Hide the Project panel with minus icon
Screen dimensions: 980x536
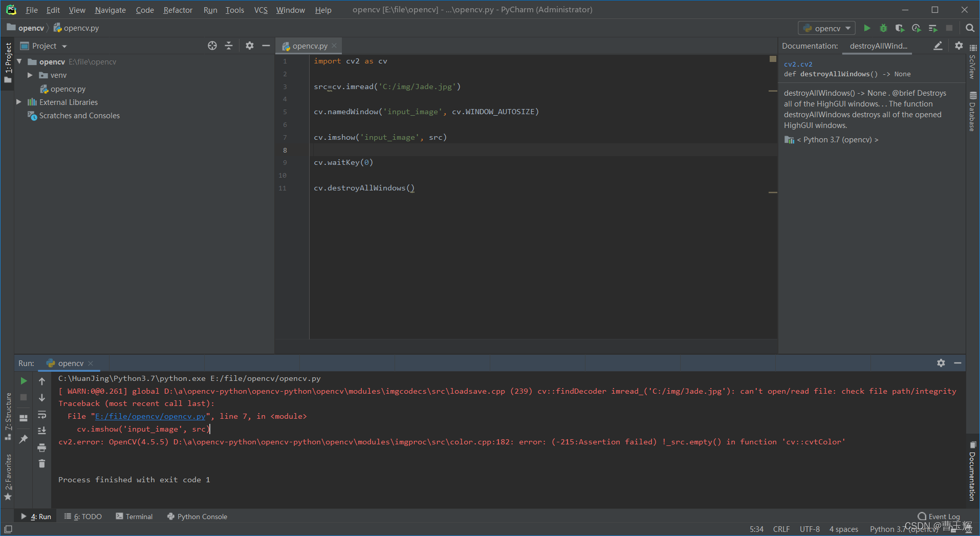266,46
